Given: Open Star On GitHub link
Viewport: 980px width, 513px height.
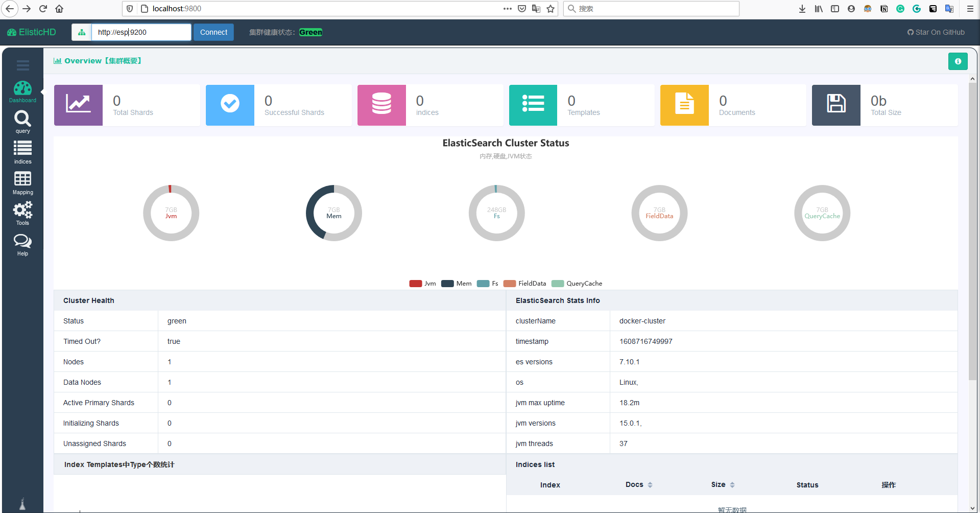Looking at the screenshot, I should coord(936,32).
